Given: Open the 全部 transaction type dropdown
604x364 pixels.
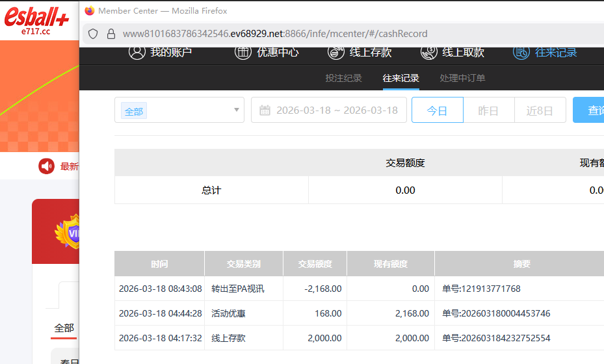Looking at the screenshot, I should click(179, 110).
